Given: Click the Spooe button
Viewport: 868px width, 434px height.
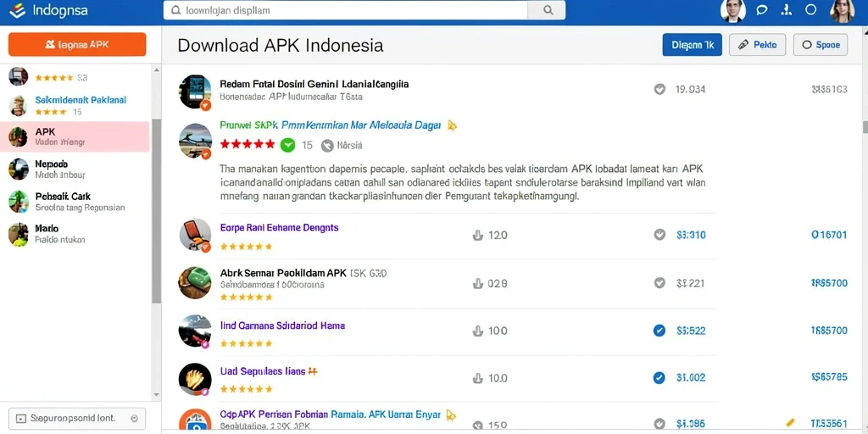Looking at the screenshot, I should pos(821,45).
